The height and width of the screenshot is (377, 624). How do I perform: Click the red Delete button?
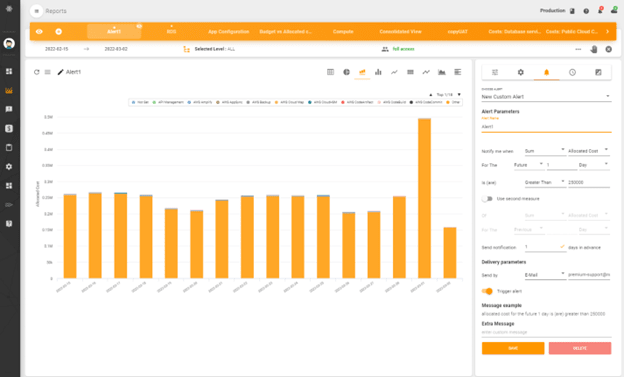(x=580, y=348)
